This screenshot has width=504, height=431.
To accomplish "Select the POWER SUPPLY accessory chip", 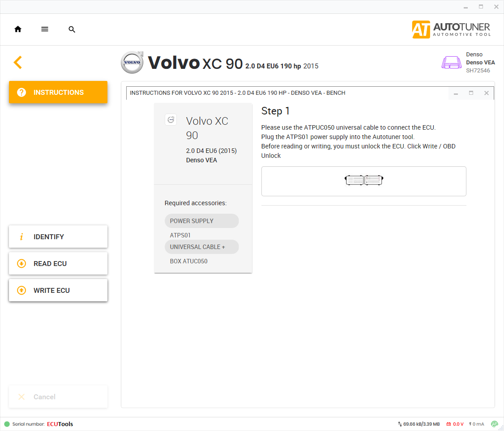I will pos(201,221).
